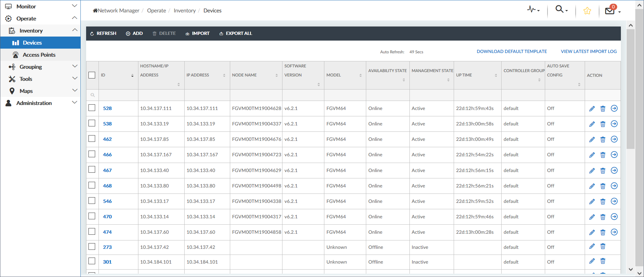The height and width of the screenshot is (277, 644).
Task: Click Export All in the toolbar
Action: coord(236,34)
